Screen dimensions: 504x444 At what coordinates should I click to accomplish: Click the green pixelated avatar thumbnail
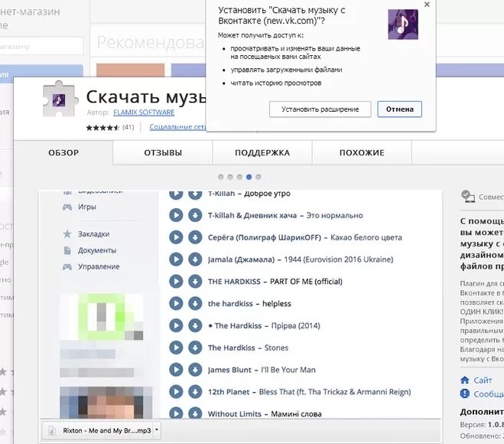[102, 317]
